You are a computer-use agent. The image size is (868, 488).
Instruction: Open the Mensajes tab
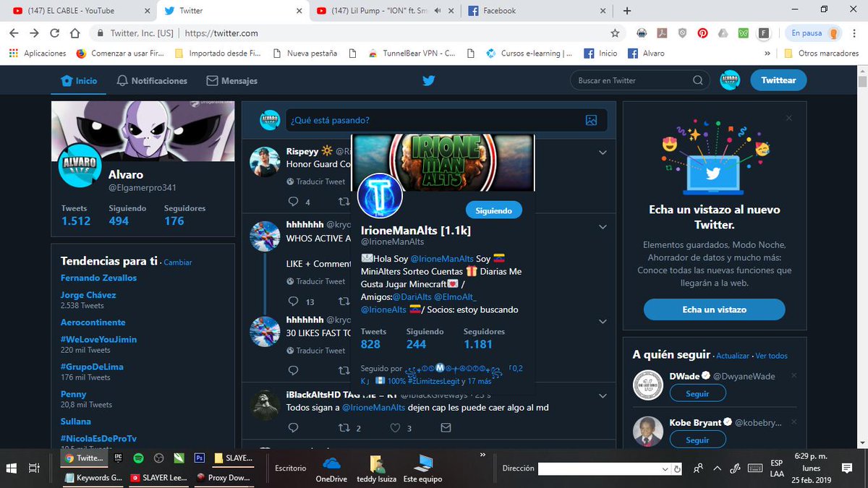click(231, 81)
